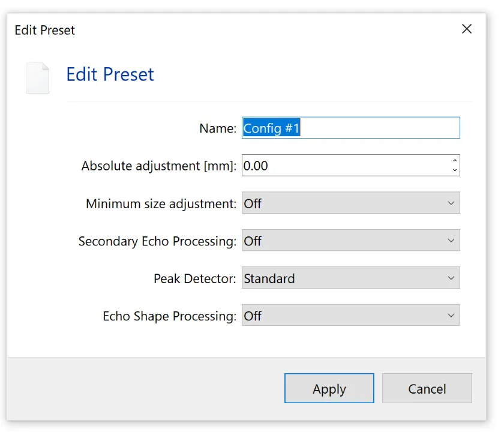The height and width of the screenshot is (432, 504).
Task: Click the Cancel button
Action: (427, 388)
